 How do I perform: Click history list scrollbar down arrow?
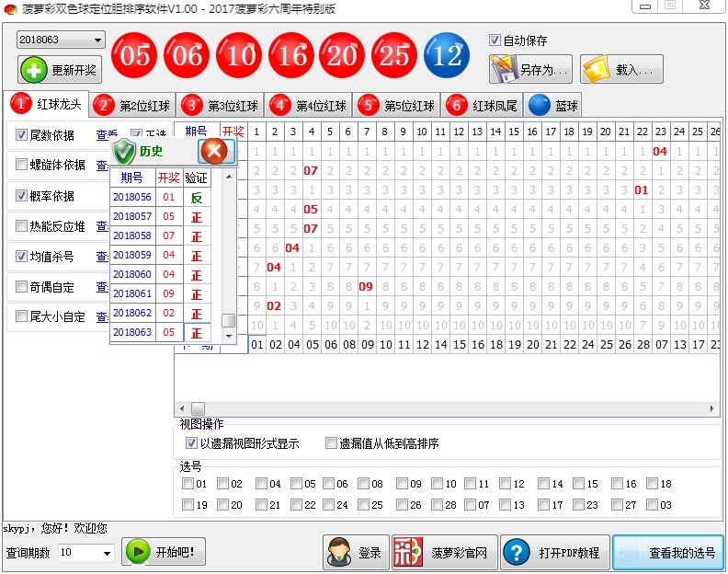tap(230, 337)
